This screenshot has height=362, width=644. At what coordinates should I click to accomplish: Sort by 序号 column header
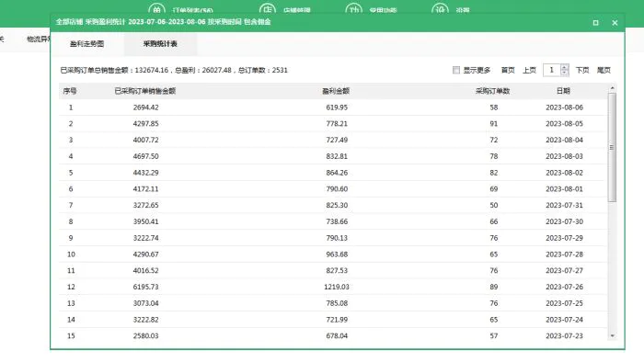[x=70, y=91]
